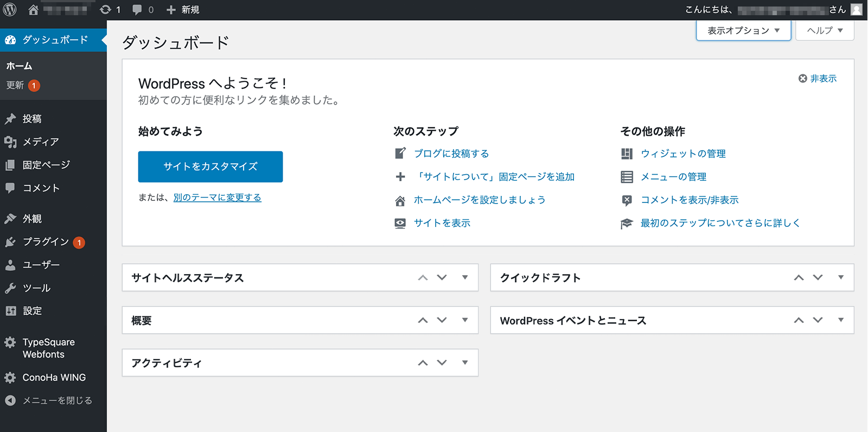Screen dimensions: 868x432
Task: Click the 外観 brush icon
Action: [x=10, y=219]
